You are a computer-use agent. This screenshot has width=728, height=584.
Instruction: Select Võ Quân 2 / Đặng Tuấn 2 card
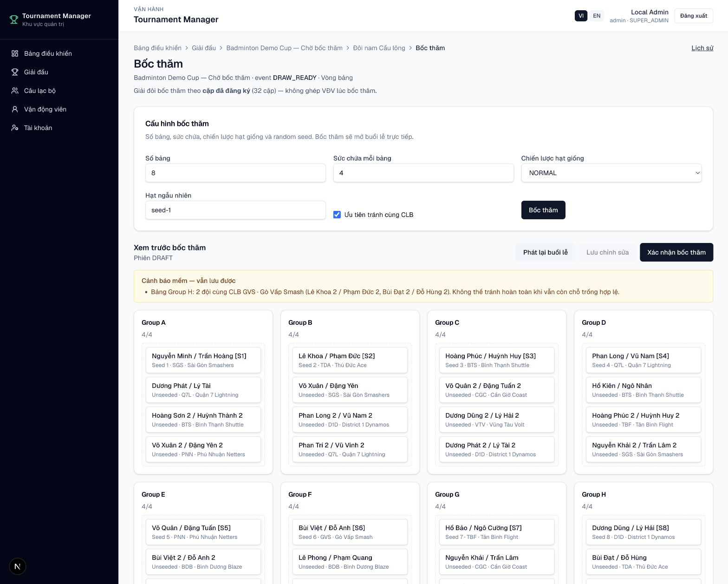pyautogui.click(x=497, y=390)
